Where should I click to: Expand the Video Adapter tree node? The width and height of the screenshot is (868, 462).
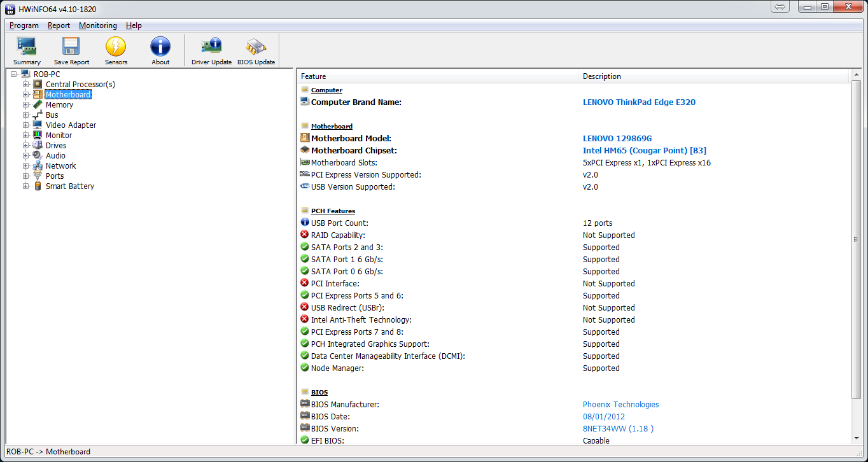(x=26, y=125)
